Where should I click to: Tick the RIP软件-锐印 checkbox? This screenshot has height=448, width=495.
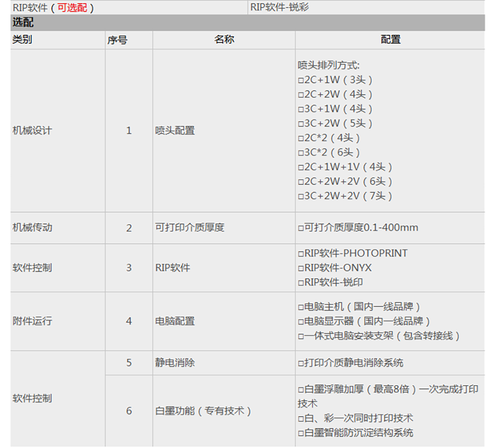(300, 283)
